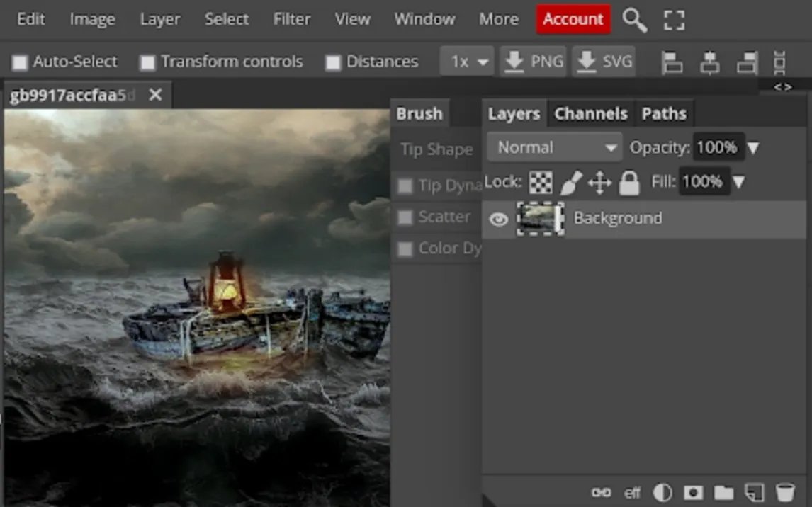Image resolution: width=812 pixels, height=507 pixels.
Task: Toggle fullscreen mode icon
Action: 674,21
